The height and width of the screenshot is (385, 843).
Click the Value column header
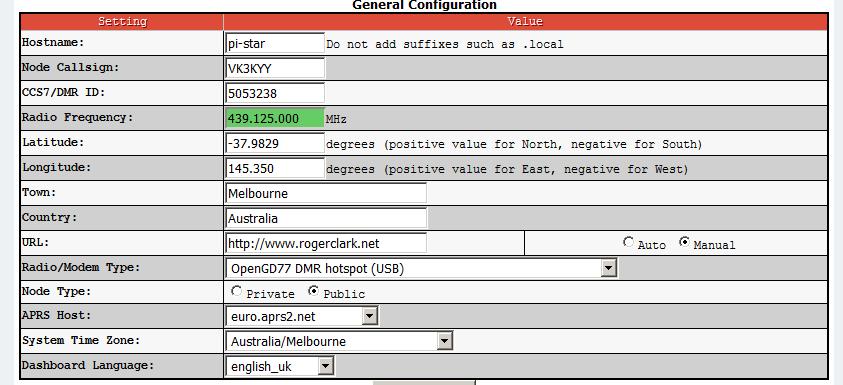(x=525, y=22)
